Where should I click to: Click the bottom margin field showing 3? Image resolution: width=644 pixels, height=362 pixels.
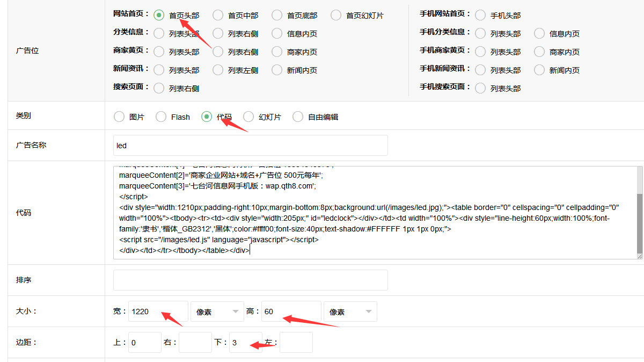(245, 343)
